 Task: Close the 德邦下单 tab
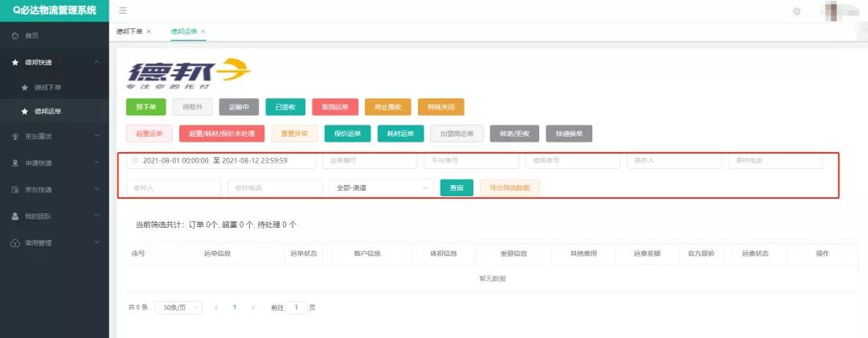tap(149, 31)
